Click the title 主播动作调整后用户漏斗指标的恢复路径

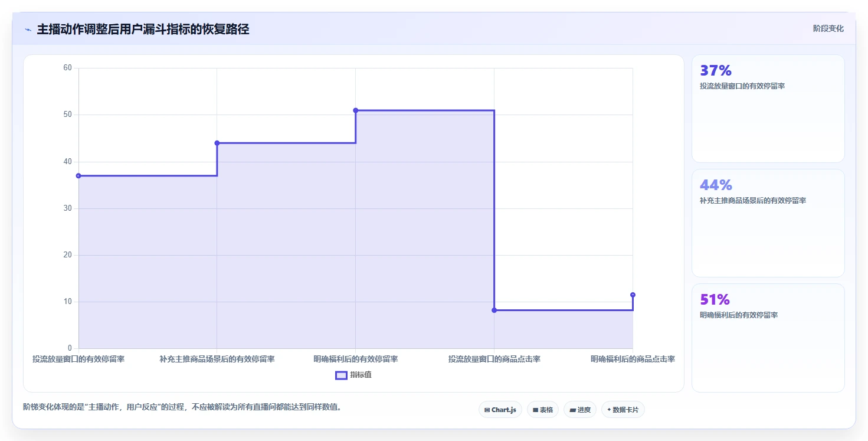coord(143,30)
